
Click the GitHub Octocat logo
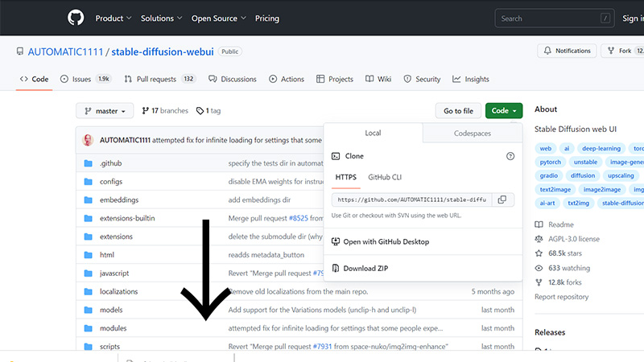76,18
